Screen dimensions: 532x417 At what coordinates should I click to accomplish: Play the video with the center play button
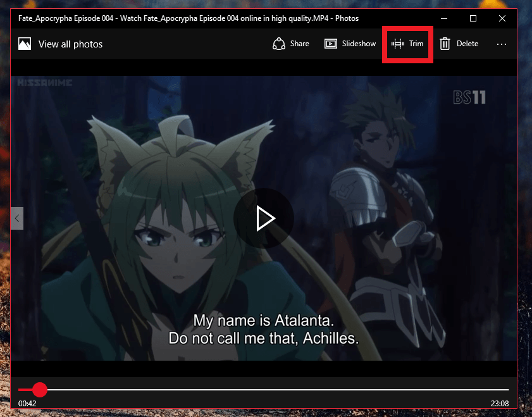click(x=264, y=218)
